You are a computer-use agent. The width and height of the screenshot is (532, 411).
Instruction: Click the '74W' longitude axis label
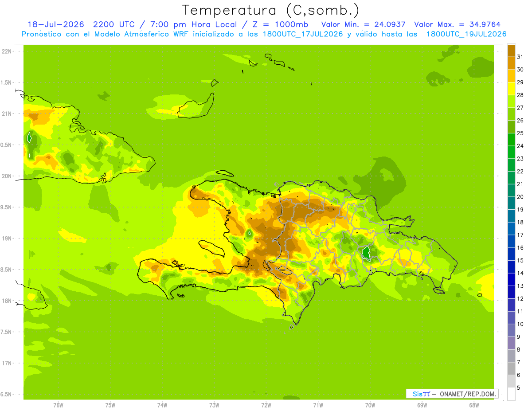point(162,405)
